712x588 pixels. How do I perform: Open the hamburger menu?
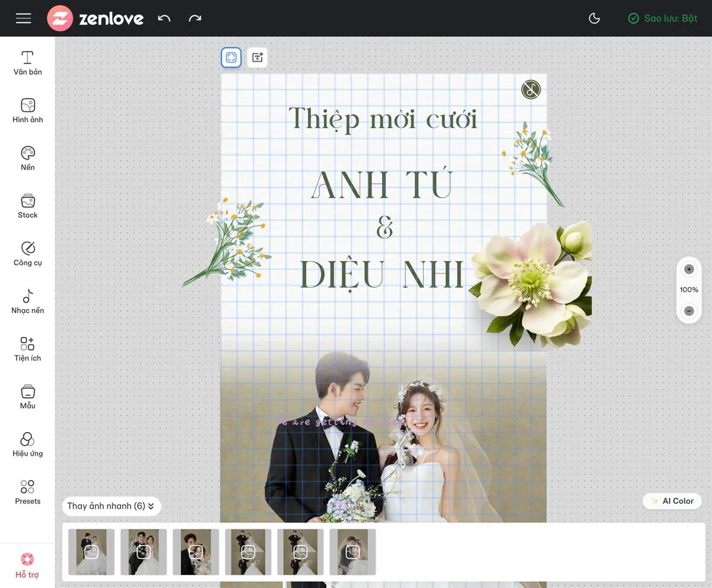[24, 18]
